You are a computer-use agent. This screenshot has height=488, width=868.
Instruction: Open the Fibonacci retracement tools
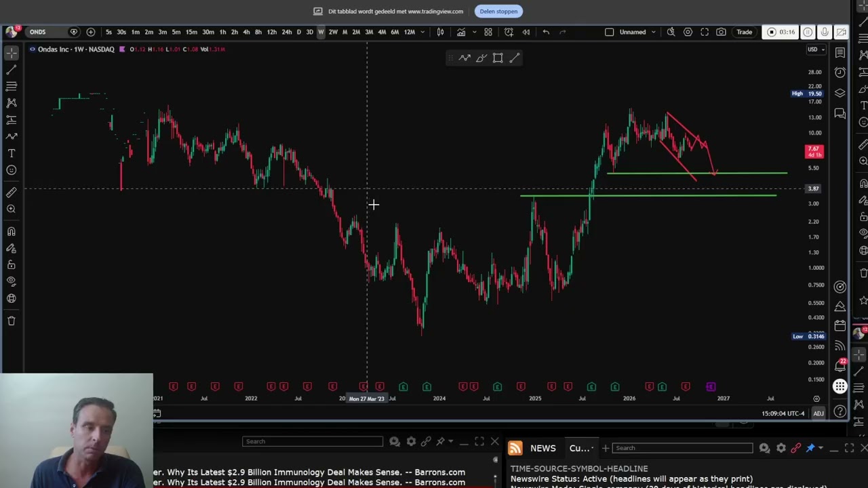click(12, 86)
